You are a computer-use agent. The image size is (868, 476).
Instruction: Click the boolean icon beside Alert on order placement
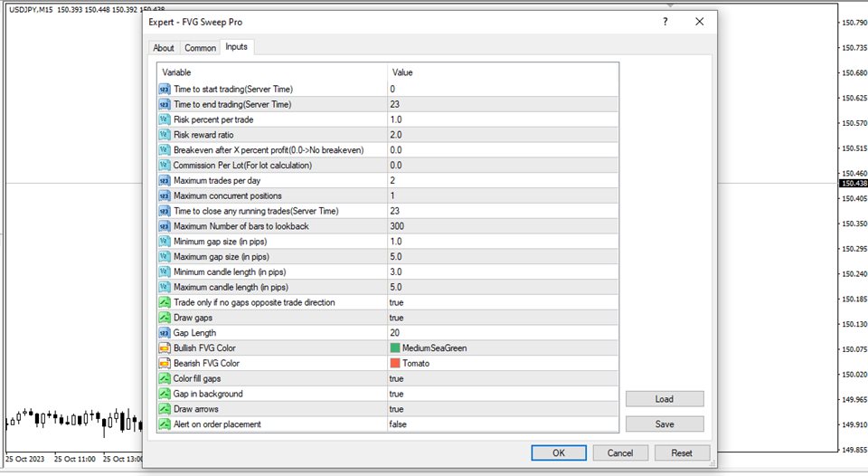(165, 424)
